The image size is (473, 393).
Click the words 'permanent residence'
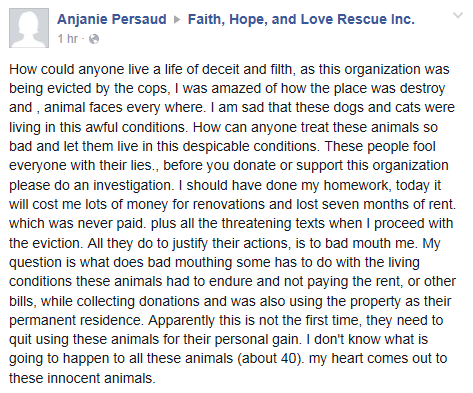(x=75, y=321)
